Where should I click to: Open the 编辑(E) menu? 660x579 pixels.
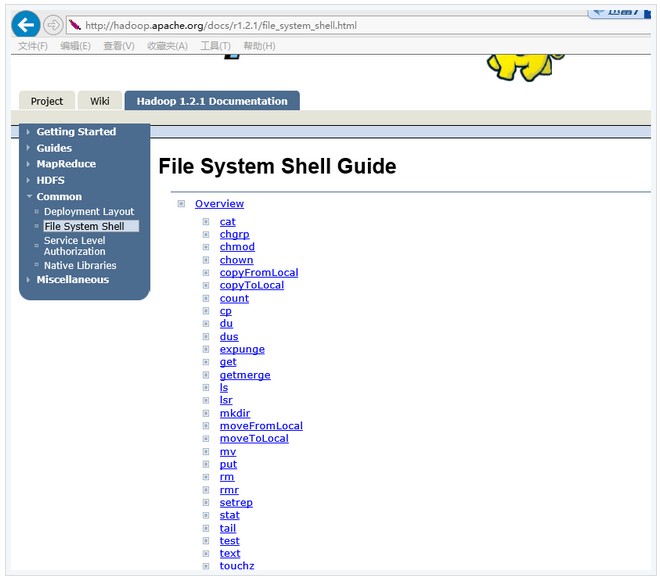pos(75,46)
